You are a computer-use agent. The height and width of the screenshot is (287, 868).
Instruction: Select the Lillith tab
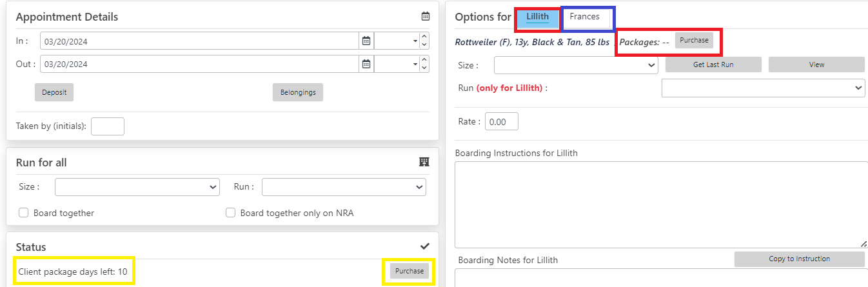click(x=538, y=17)
